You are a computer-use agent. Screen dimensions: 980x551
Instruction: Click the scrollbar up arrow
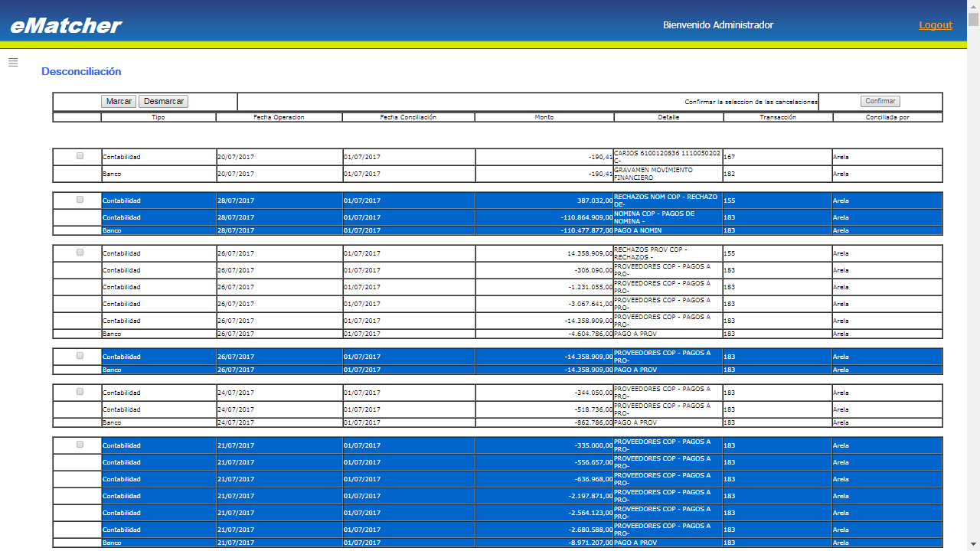(973, 6)
